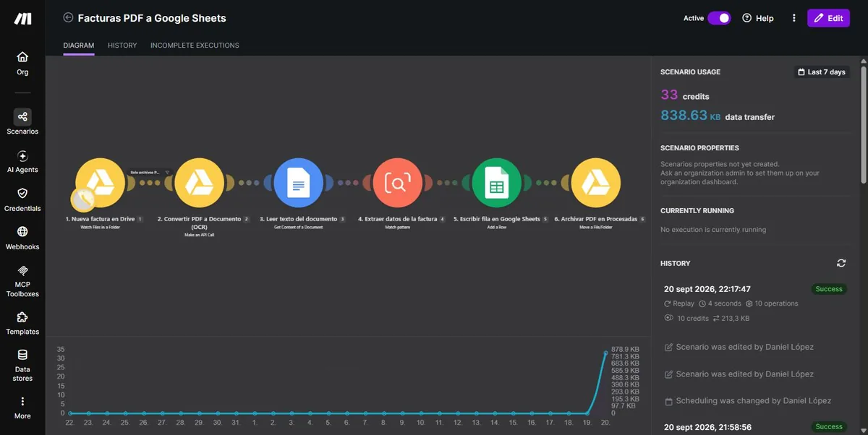This screenshot has height=435, width=868.
Task: Click the Solo archivos P... filter label
Action: point(145,173)
